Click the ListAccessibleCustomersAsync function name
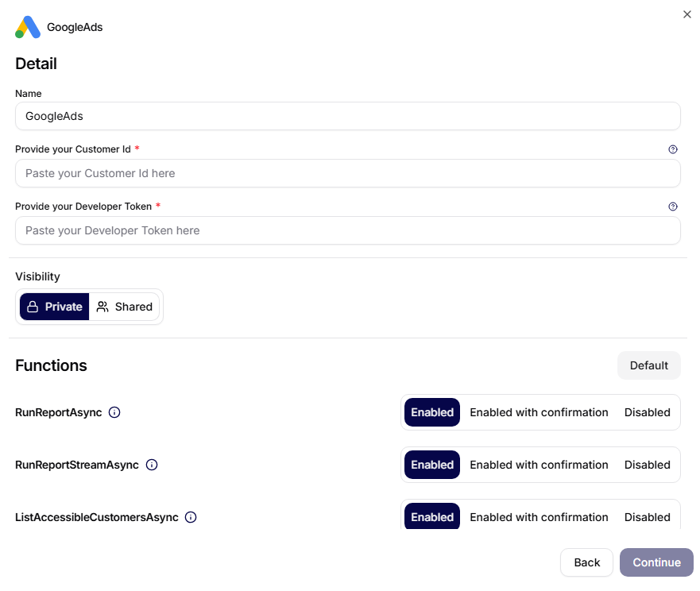Viewport: 700px width, 591px height. pos(96,517)
